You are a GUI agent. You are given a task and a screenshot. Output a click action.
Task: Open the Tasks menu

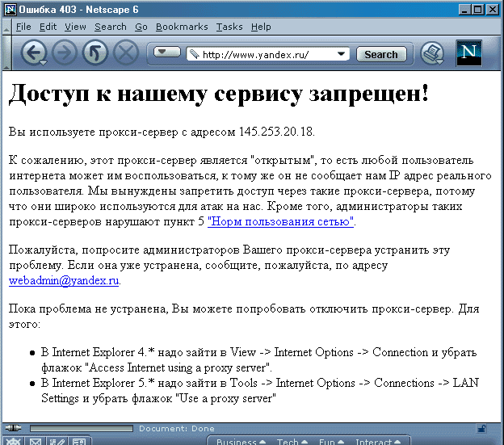pyautogui.click(x=229, y=27)
